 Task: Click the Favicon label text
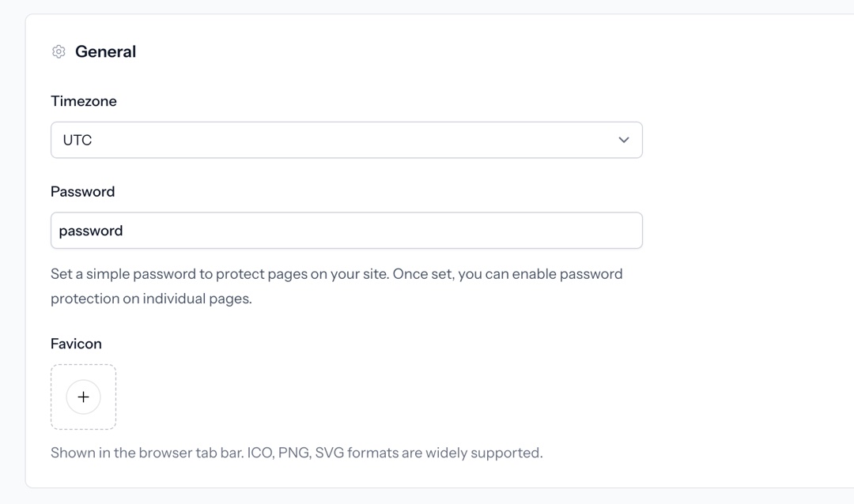(76, 344)
